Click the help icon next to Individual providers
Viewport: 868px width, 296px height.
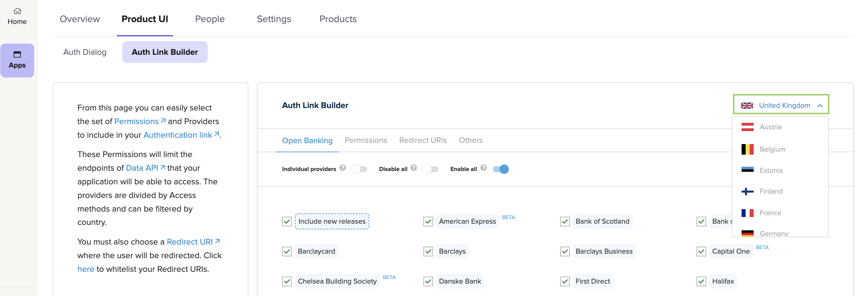pyautogui.click(x=343, y=168)
